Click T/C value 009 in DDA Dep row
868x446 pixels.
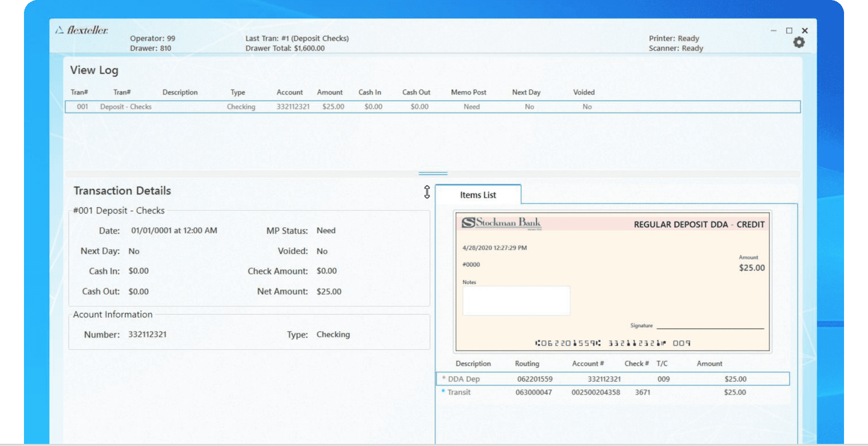click(663, 379)
